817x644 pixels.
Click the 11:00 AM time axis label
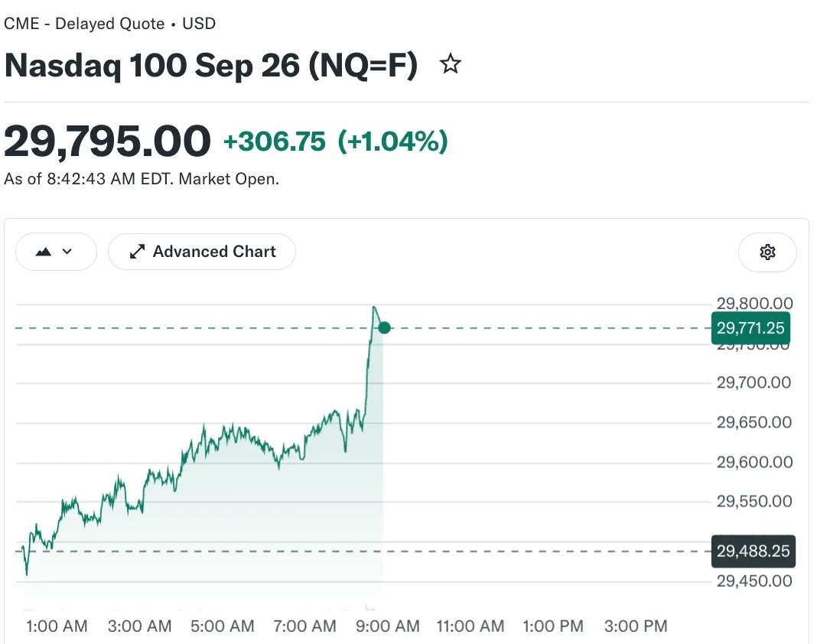470,626
